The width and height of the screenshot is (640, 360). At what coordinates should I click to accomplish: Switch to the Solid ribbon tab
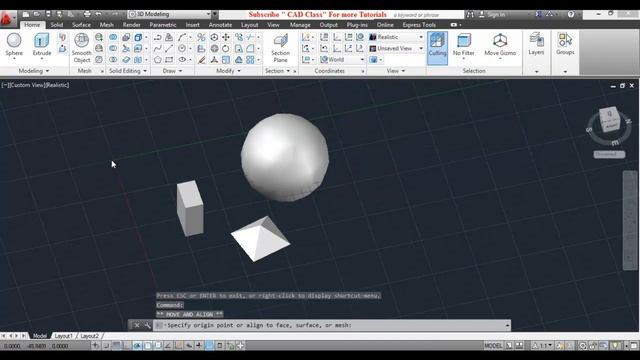(57, 25)
